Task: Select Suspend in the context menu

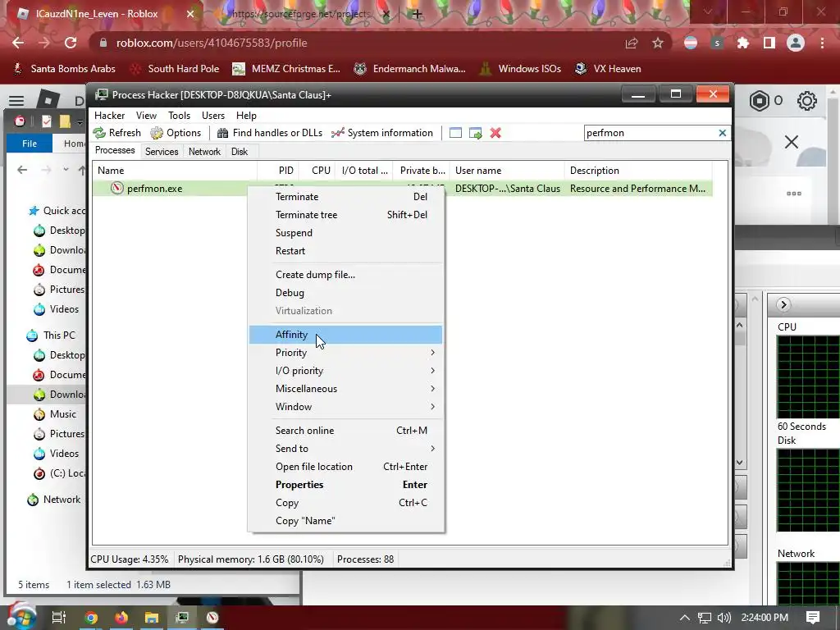Action: [345, 233]
